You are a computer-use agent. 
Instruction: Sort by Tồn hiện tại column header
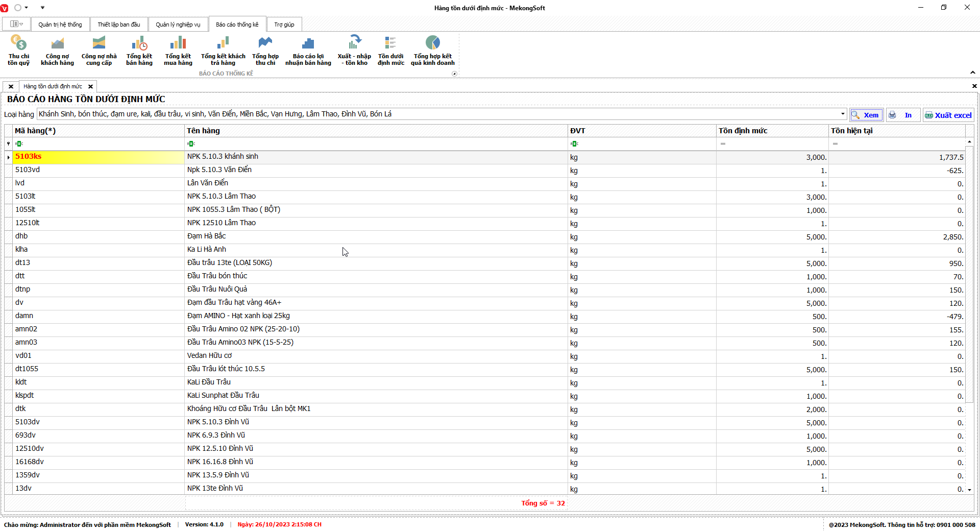[x=896, y=131]
